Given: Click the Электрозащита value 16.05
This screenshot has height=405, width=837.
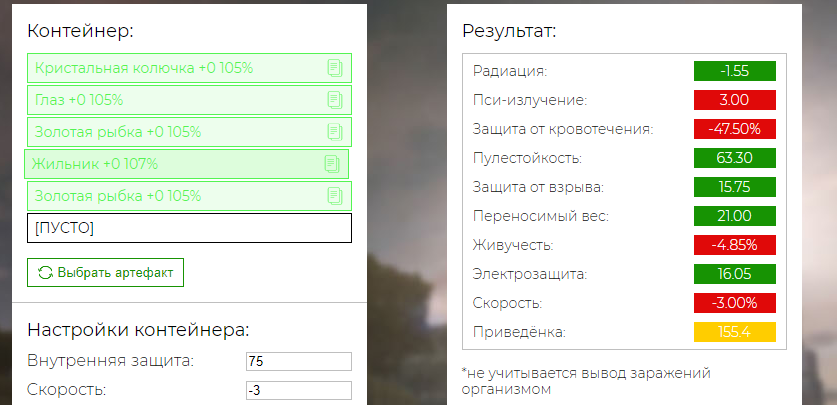Looking at the screenshot, I should click(x=735, y=274).
